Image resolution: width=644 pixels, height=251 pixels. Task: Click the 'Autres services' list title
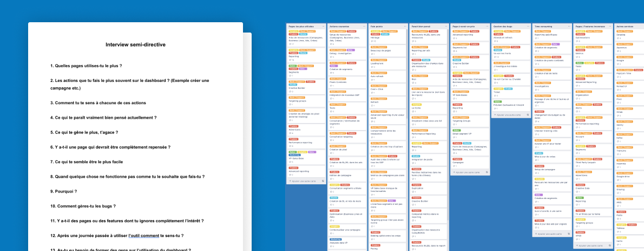pyautogui.click(x=625, y=27)
